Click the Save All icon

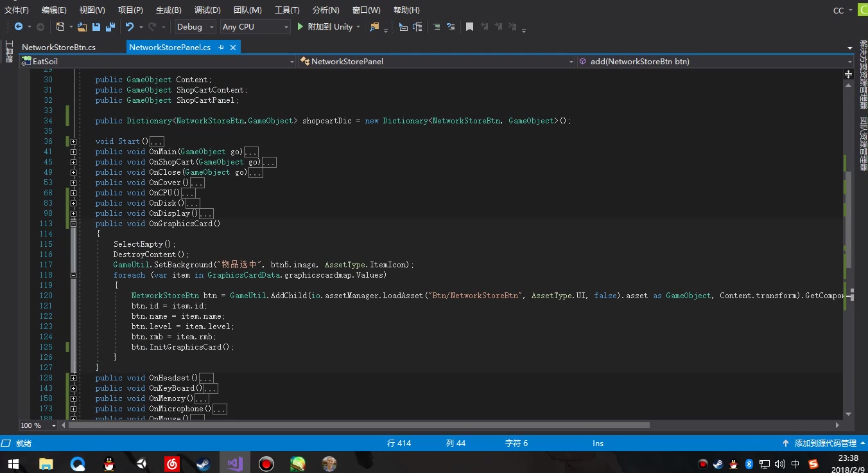pyautogui.click(x=110, y=27)
